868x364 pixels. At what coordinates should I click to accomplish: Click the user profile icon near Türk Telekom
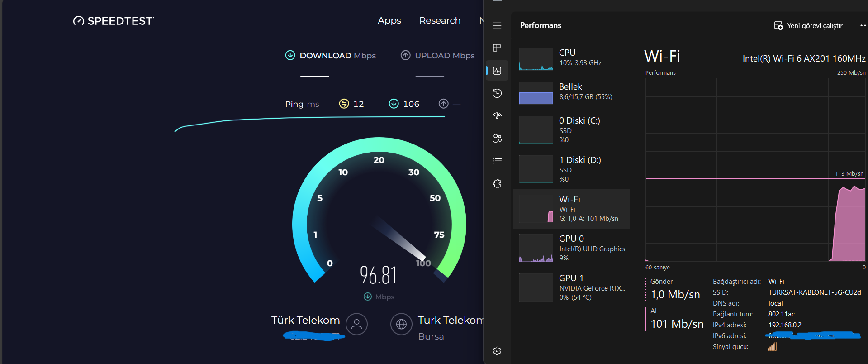(x=356, y=324)
